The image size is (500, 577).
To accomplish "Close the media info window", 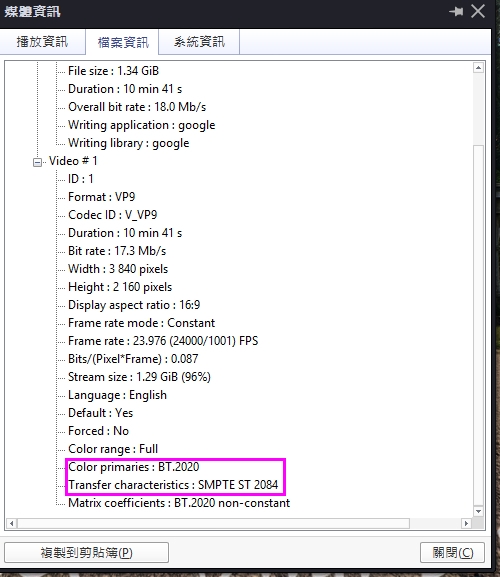I will pos(478,11).
